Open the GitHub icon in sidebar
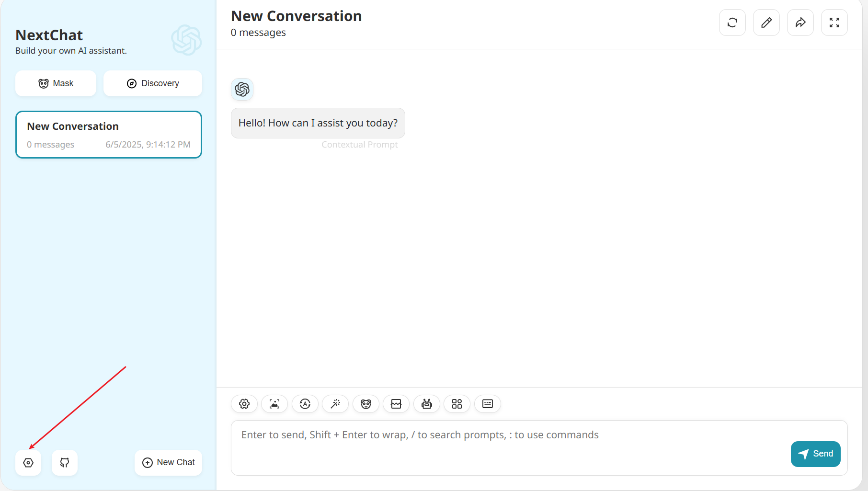 65,463
